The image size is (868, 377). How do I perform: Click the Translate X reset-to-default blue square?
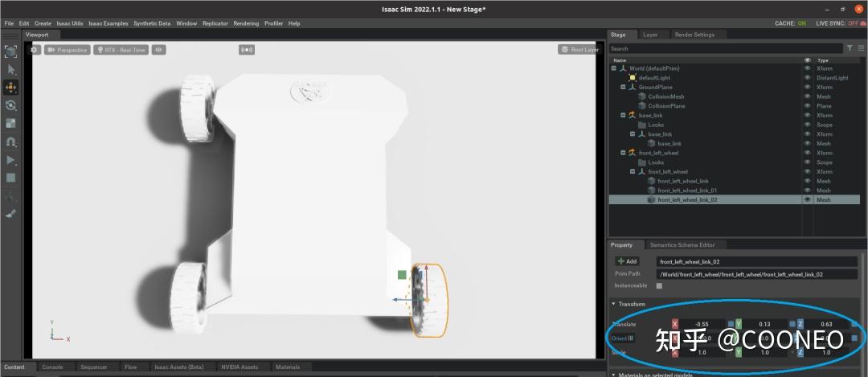(x=731, y=324)
